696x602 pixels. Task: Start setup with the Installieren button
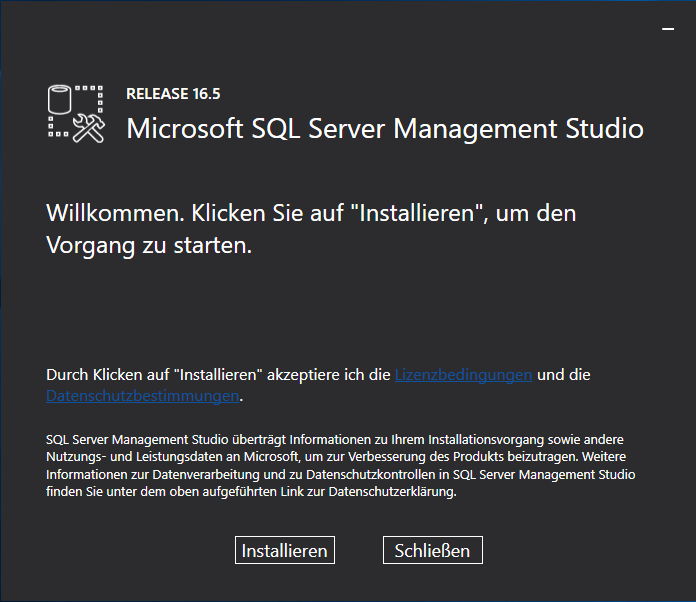pos(285,550)
